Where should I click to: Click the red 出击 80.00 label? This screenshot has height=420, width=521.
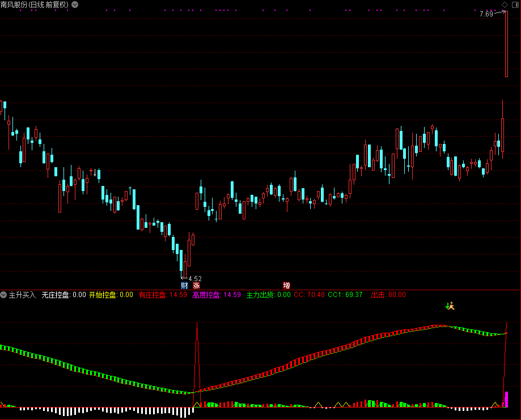(x=388, y=295)
